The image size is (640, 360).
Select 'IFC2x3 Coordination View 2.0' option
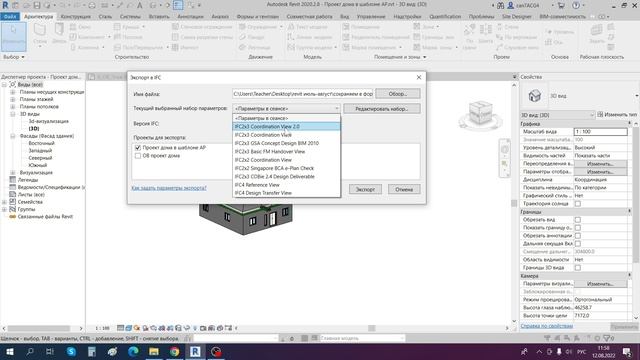286,127
